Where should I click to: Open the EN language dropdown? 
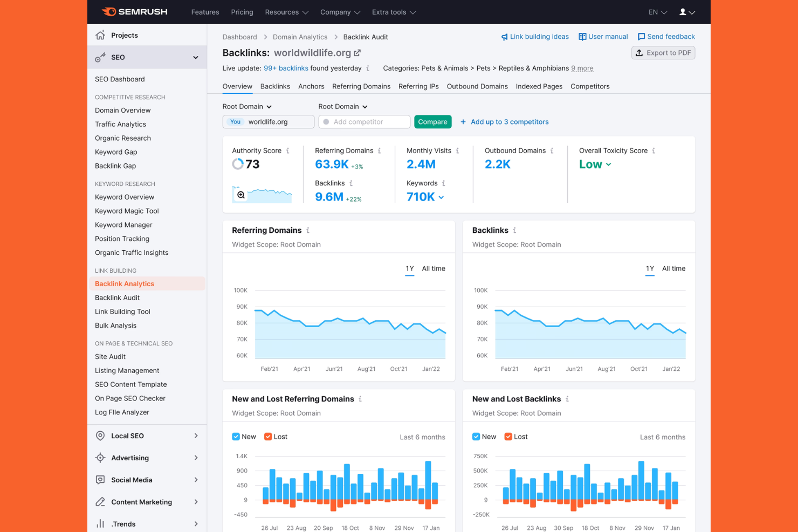(658, 12)
